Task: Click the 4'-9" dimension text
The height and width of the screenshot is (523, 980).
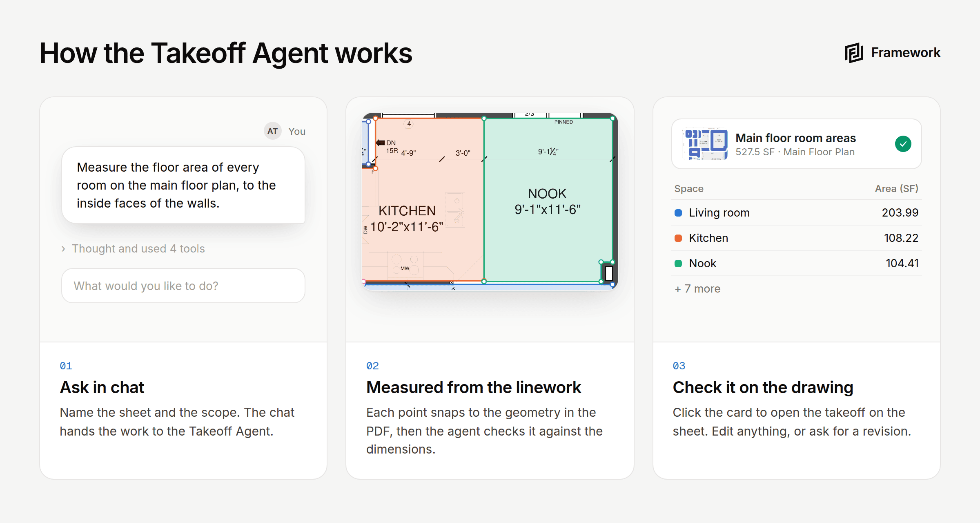Action: 408,153
